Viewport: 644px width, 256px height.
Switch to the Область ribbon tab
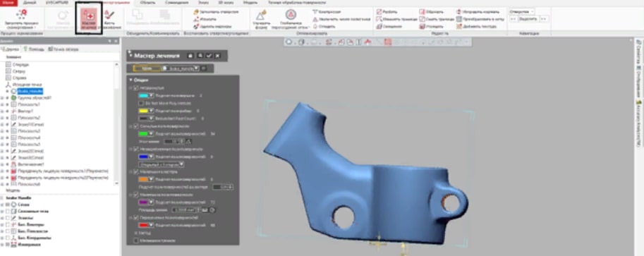[x=148, y=2]
